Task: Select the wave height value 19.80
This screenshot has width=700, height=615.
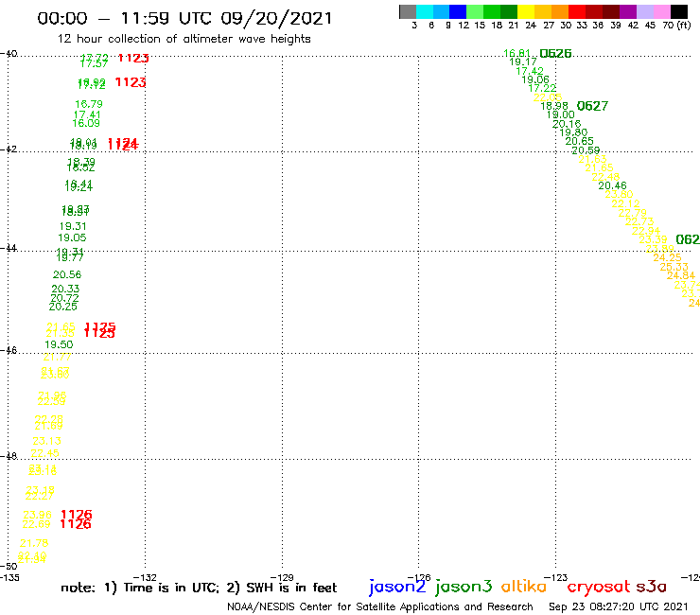Action: click(573, 132)
